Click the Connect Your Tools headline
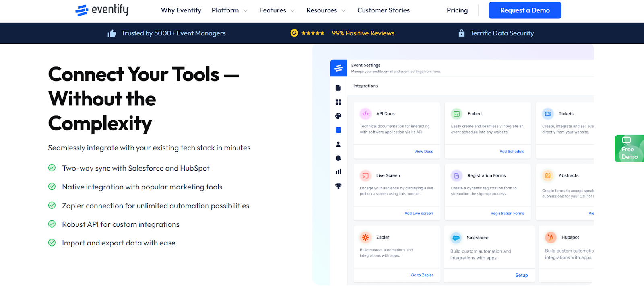The width and height of the screenshot is (644, 292). click(x=144, y=99)
